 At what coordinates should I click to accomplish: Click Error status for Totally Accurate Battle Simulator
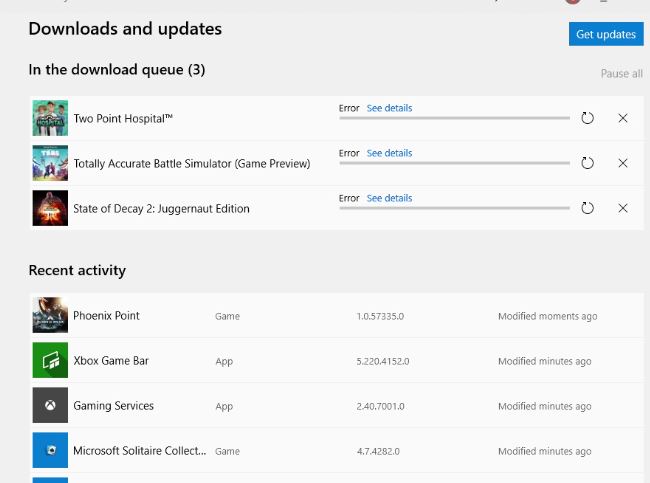(x=349, y=153)
